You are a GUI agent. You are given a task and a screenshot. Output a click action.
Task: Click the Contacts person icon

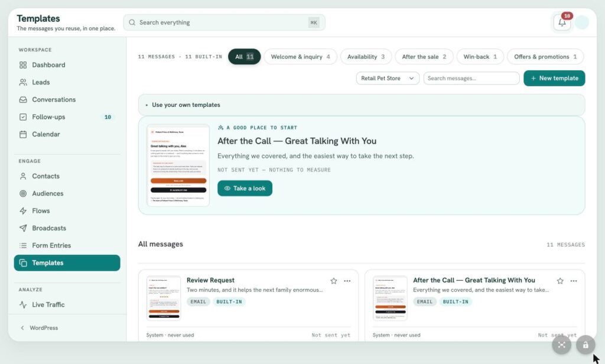(23, 176)
